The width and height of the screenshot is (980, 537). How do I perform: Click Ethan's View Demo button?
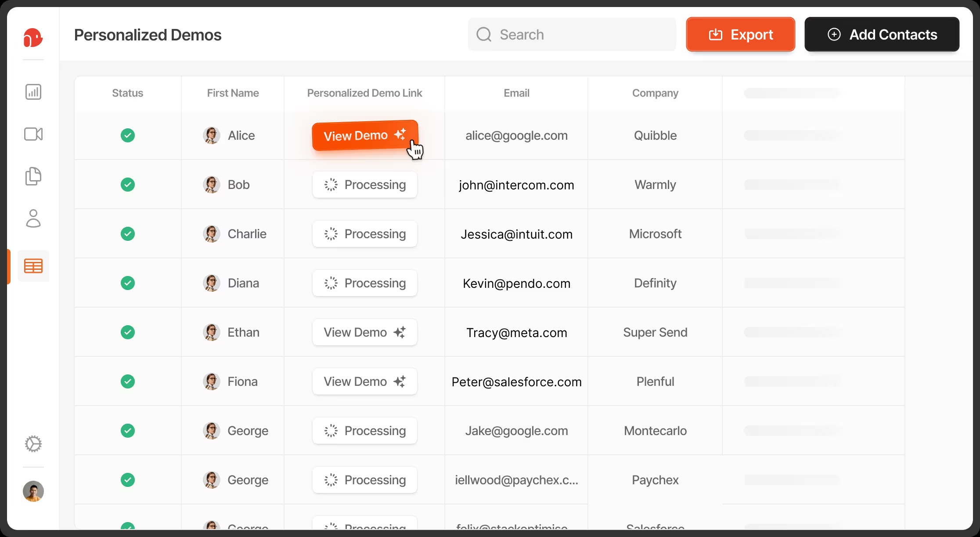pos(364,332)
